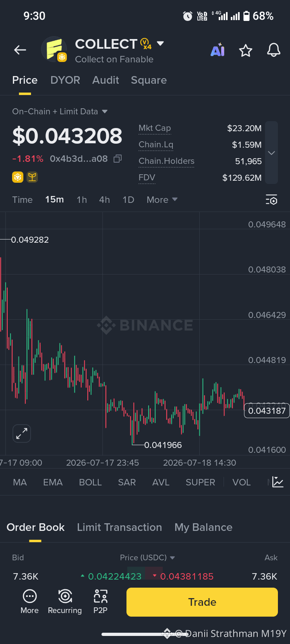Toggle the AVL indicator
Viewport: 290px width, 644px height.
tap(161, 482)
